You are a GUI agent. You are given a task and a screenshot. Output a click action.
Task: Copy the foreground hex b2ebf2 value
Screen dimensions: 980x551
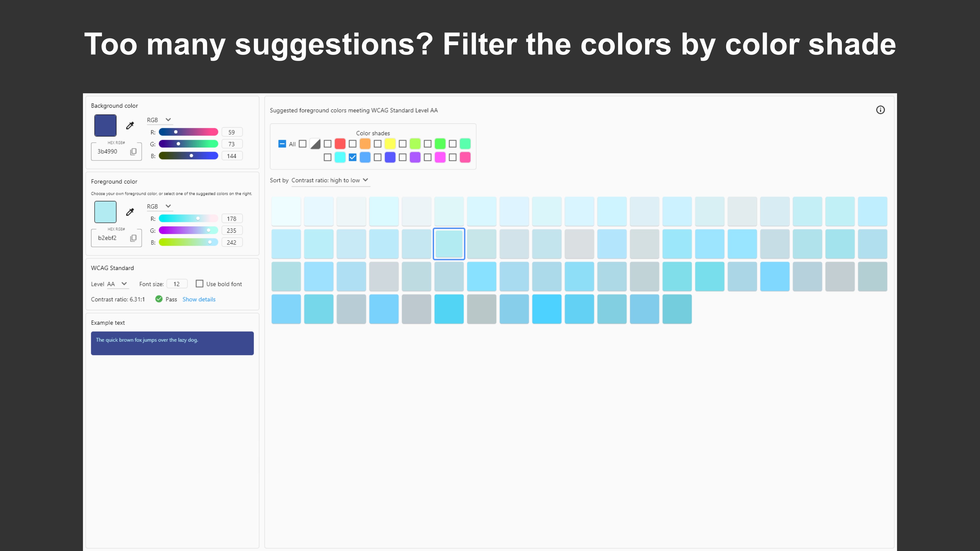point(133,238)
